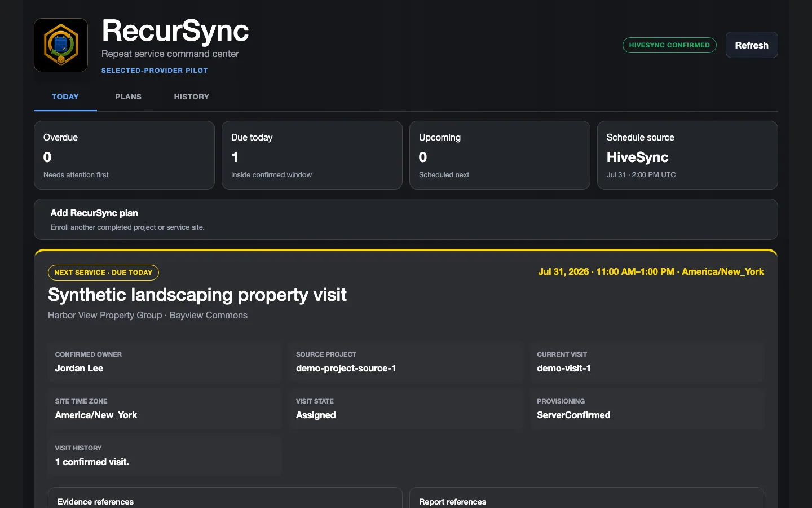Select source project demo-project-source-1
Image resolution: width=812 pixels, height=508 pixels.
click(x=346, y=368)
